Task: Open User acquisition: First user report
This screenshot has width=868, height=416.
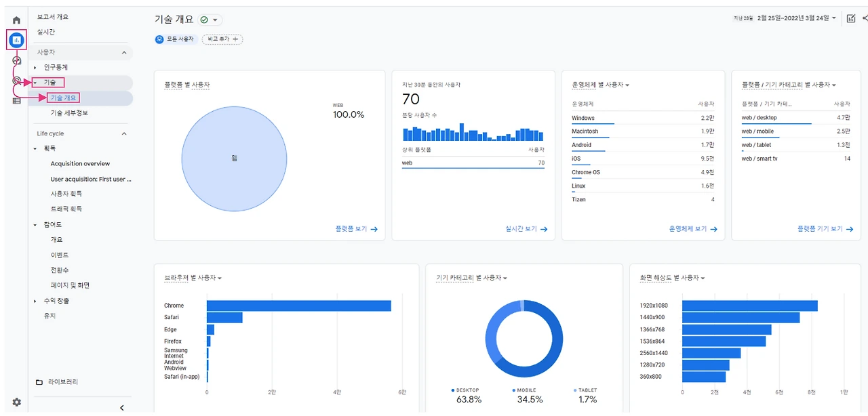Action: (x=91, y=180)
